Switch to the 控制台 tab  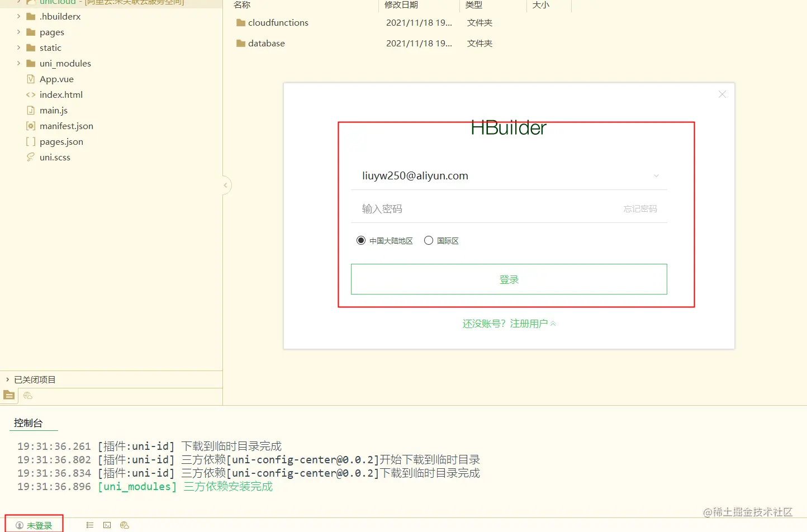[x=28, y=423]
